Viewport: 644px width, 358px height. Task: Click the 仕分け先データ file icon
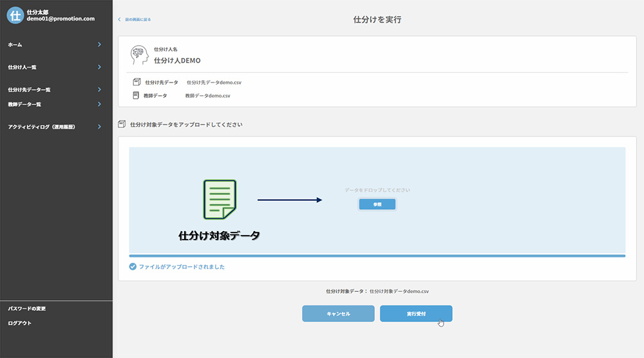(x=136, y=82)
